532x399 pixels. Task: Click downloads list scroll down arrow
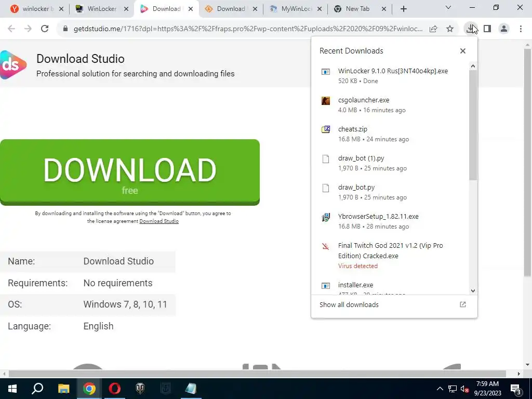pos(473,291)
